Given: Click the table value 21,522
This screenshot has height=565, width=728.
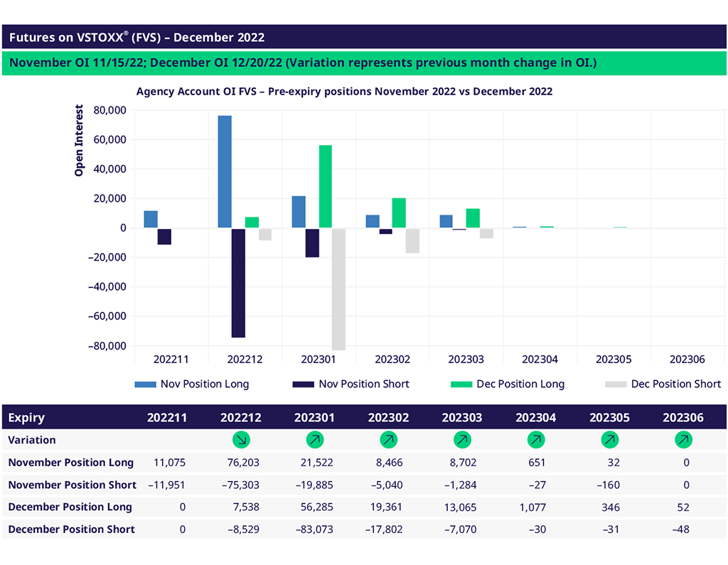Looking at the screenshot, I should pos(316,463).
